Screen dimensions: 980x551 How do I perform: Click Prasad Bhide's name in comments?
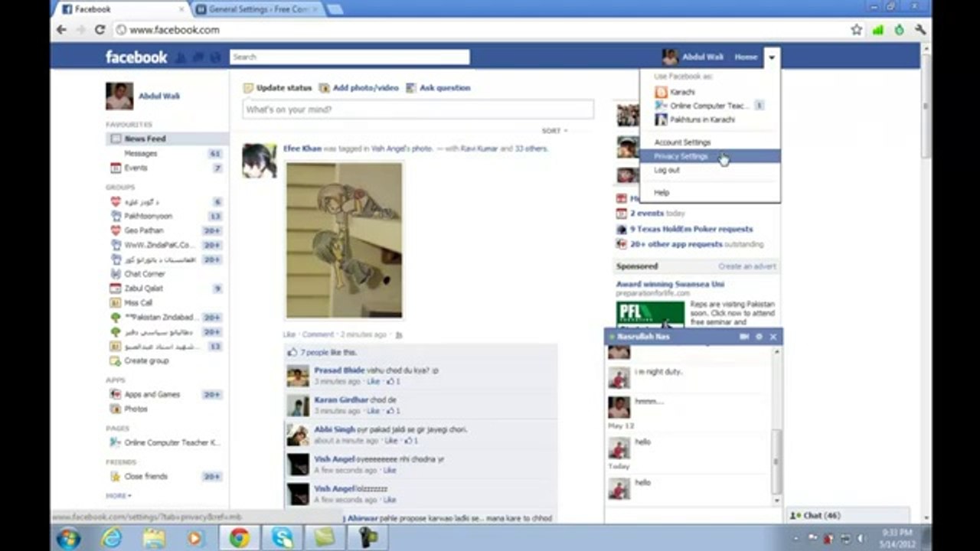point(339,370)
